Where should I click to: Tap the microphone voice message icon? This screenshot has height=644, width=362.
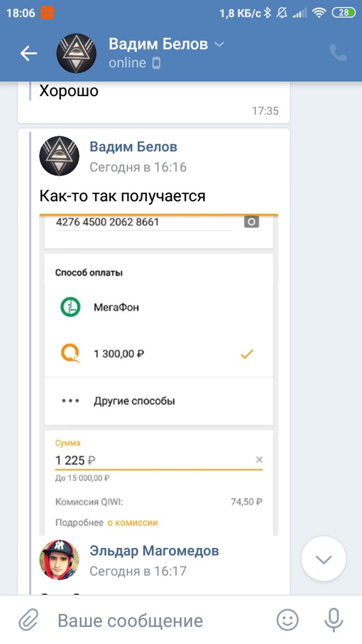(333, 621)
